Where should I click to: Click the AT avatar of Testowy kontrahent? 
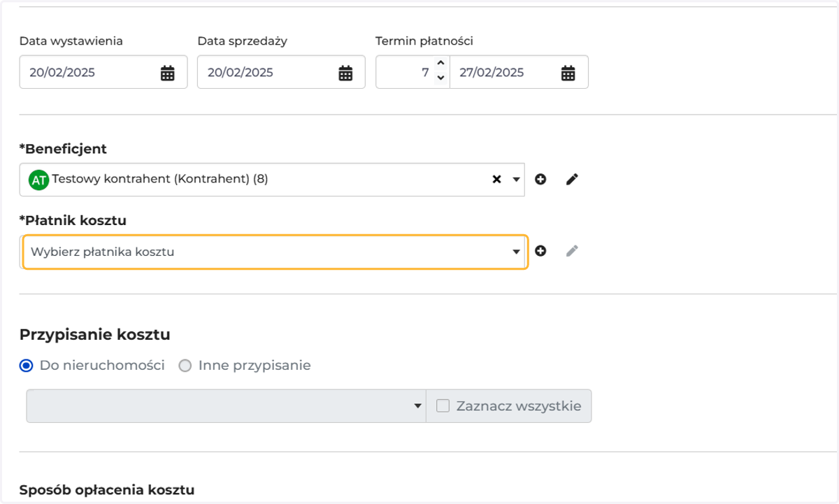click(x=39, y=180)
